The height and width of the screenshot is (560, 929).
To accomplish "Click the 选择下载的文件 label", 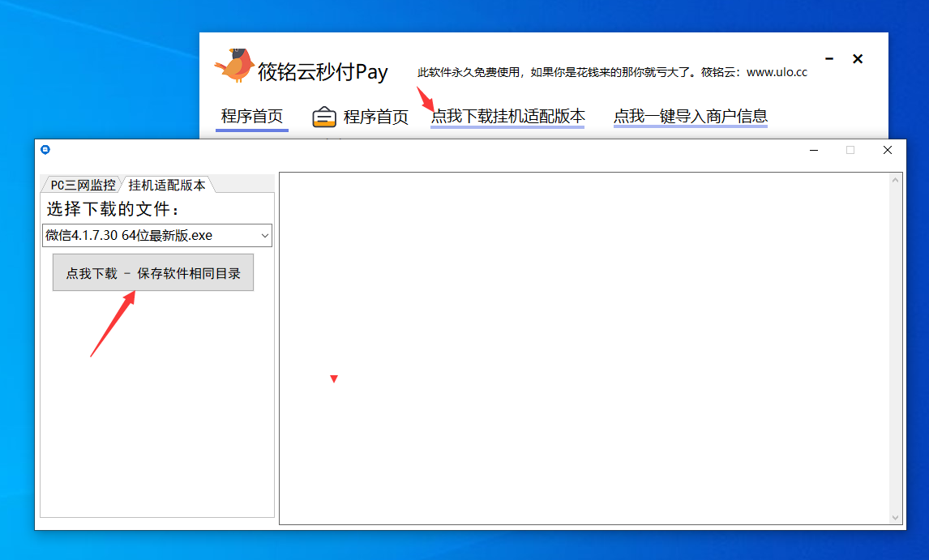I will pyautogui.click(x=112, y=208).
